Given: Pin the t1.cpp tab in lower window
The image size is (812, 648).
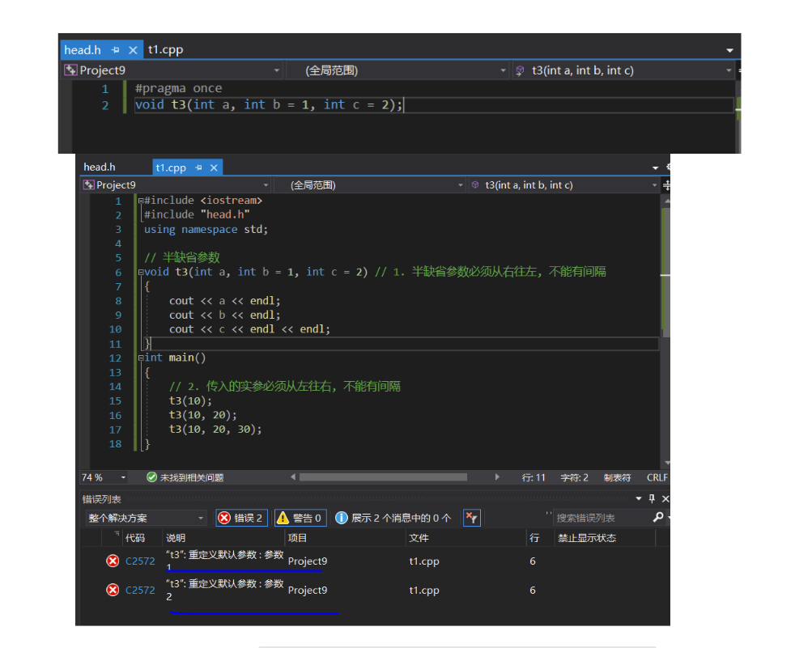Looking at the screenshot, I should [x=199, y=167].
